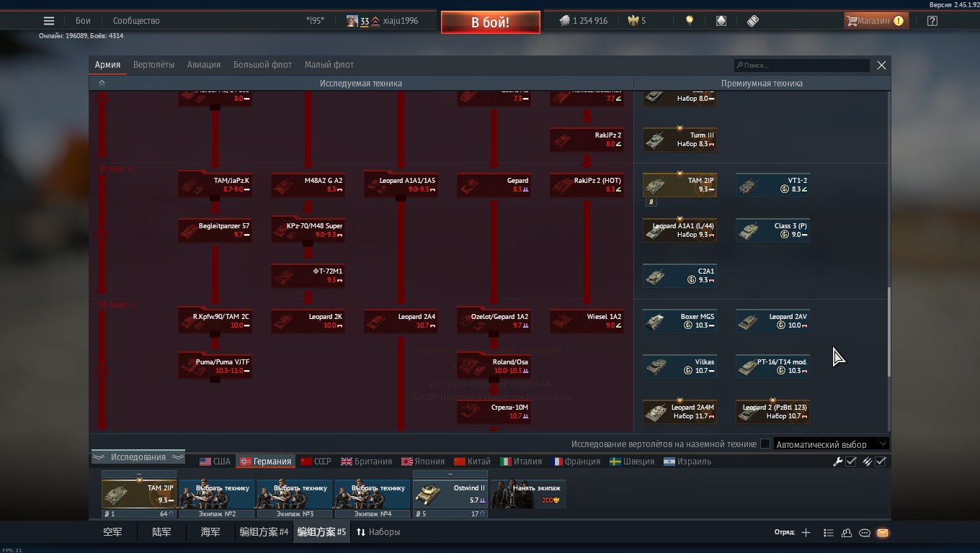
Task: Click the В бой! battle button
Action: click(491, 22)
